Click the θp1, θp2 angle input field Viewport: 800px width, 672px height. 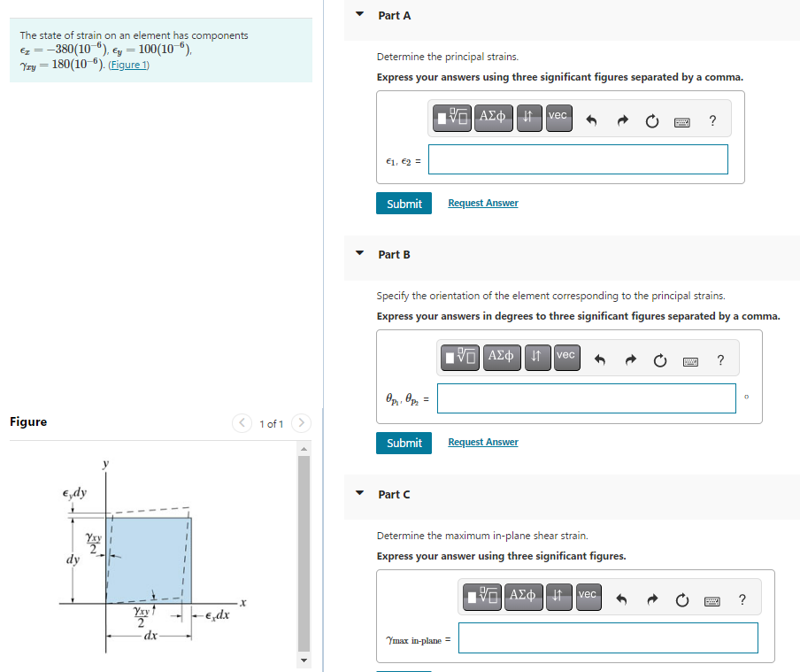coord(587,398)
